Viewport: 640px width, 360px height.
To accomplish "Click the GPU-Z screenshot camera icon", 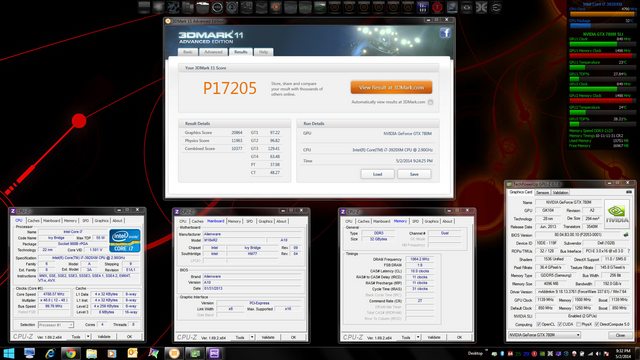I will (x=629, y=192).
